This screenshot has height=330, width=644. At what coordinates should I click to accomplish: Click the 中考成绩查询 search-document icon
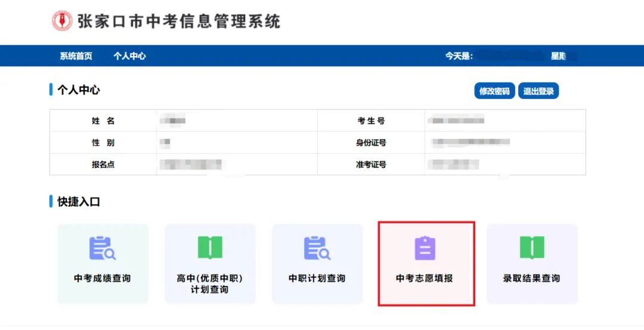click(103, 248)
